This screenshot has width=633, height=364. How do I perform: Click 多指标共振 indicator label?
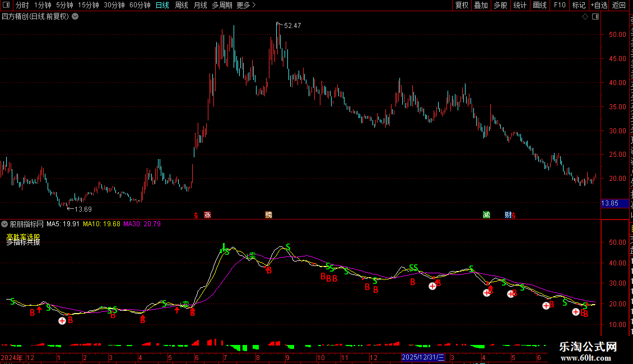tap(24, 242)
